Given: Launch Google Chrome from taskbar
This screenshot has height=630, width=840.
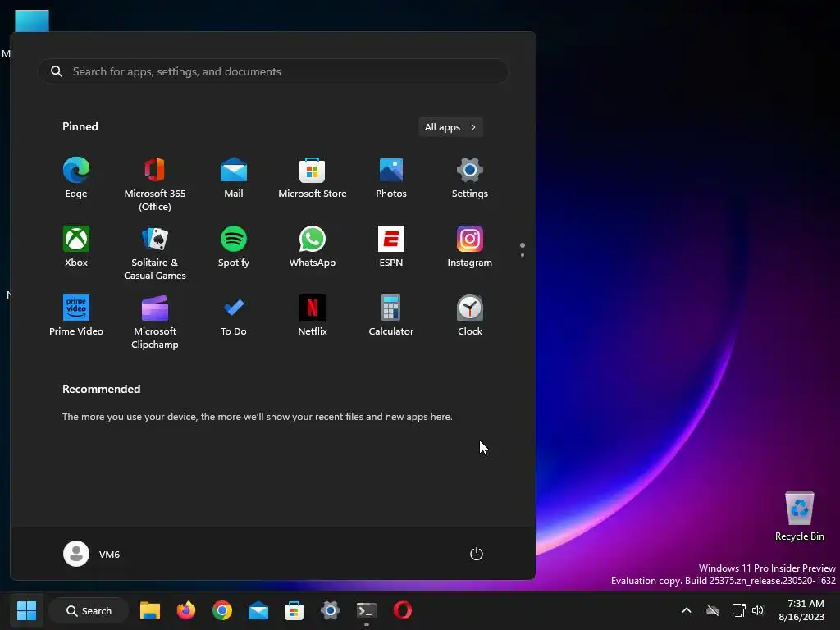Looking at the screenshot, I should coord(222,610).
